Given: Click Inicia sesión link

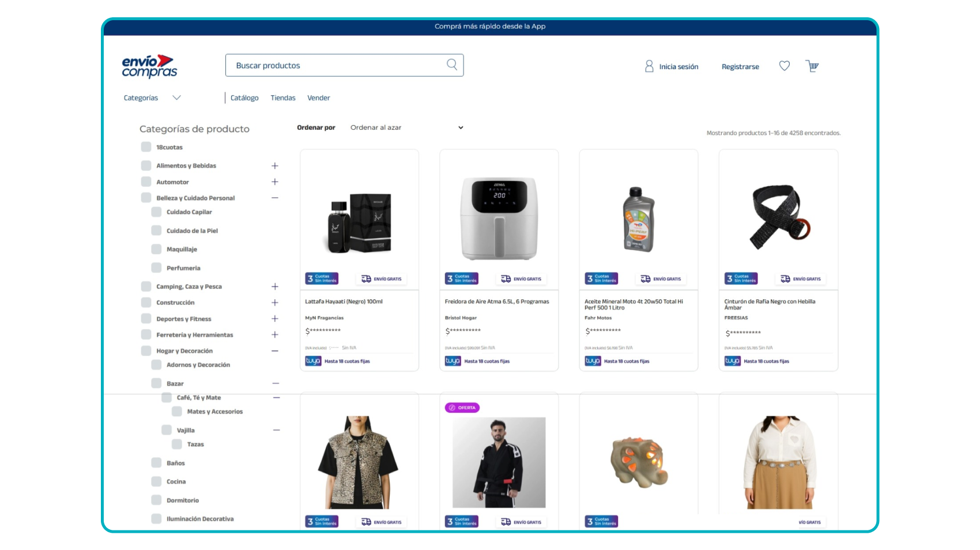Looking at the screenshot, I should (x=679, y=67).
